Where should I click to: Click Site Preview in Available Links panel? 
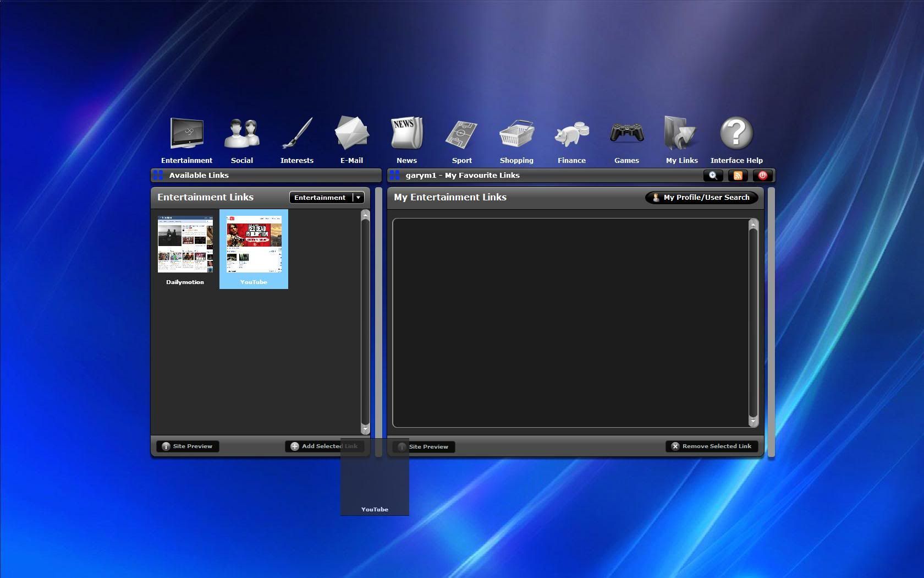pos(188,446)
